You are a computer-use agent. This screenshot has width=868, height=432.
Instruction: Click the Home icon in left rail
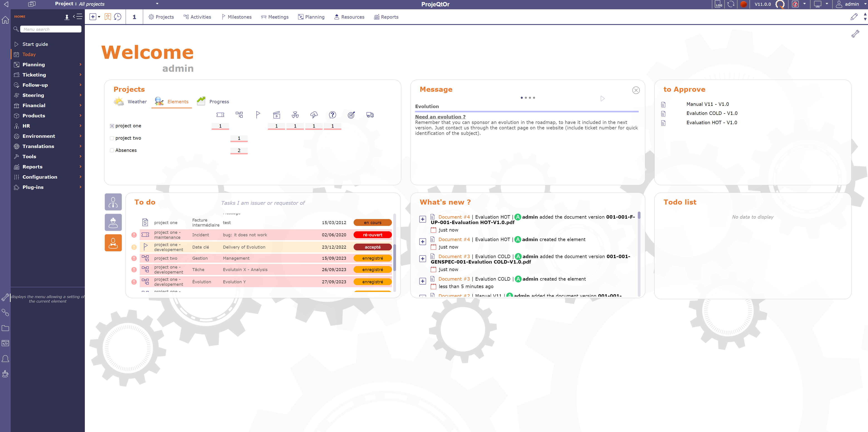[x=5, y=20]
